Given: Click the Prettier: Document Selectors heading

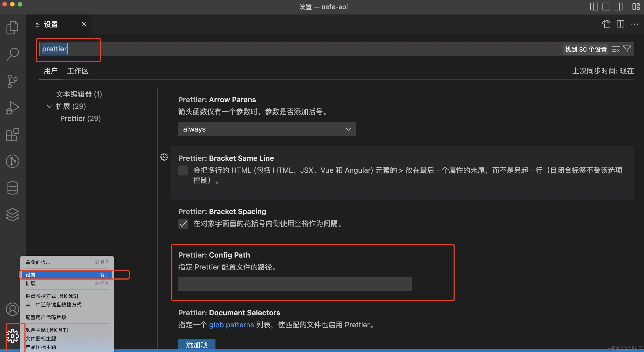Looking at the screenshot, I should 229,313.
